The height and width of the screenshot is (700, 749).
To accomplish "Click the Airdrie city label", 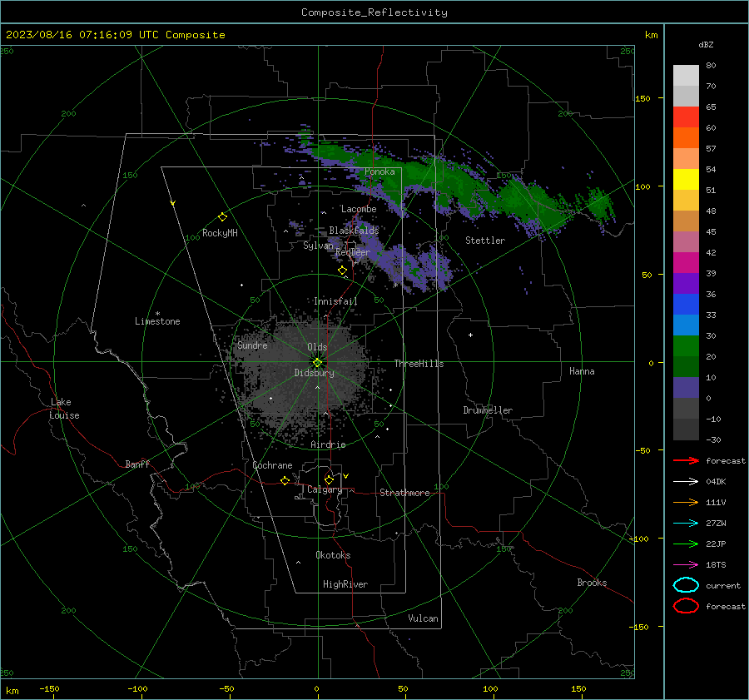I will tap(328, 444).
